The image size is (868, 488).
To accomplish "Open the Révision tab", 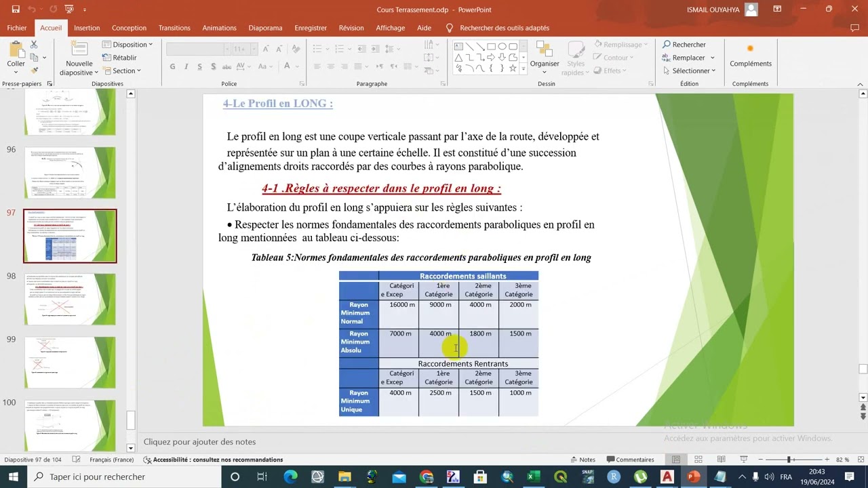I will 351,28.
